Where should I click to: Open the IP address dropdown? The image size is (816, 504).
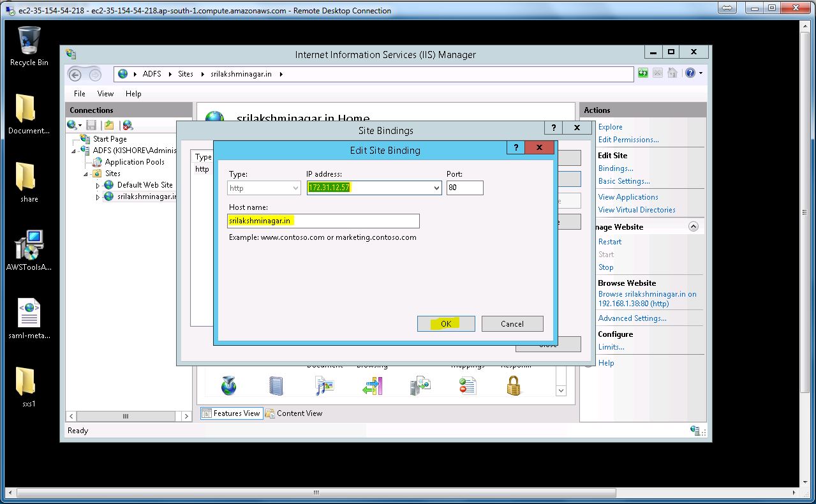(436, 188)
